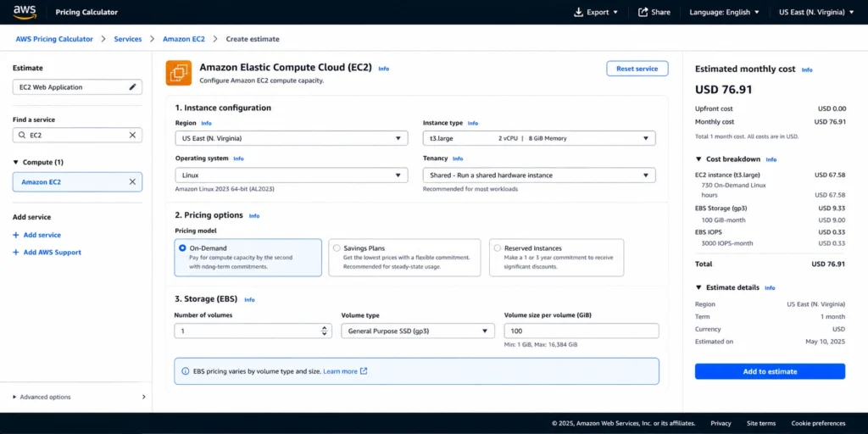The height and width of the screenshot is (434, 868).
Task: Collapse the Compute (1) section
Action: pos(38,162)
